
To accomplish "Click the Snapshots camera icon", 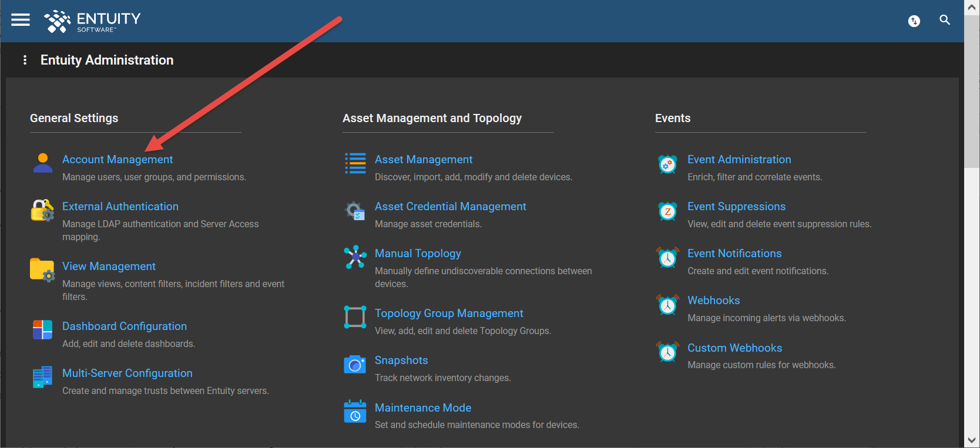I will click(355, 364).
